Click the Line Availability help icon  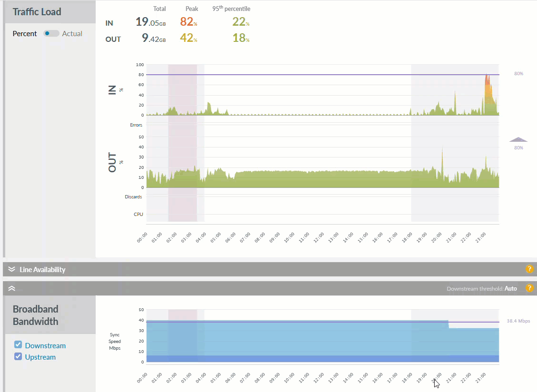(x=529, y=269)
